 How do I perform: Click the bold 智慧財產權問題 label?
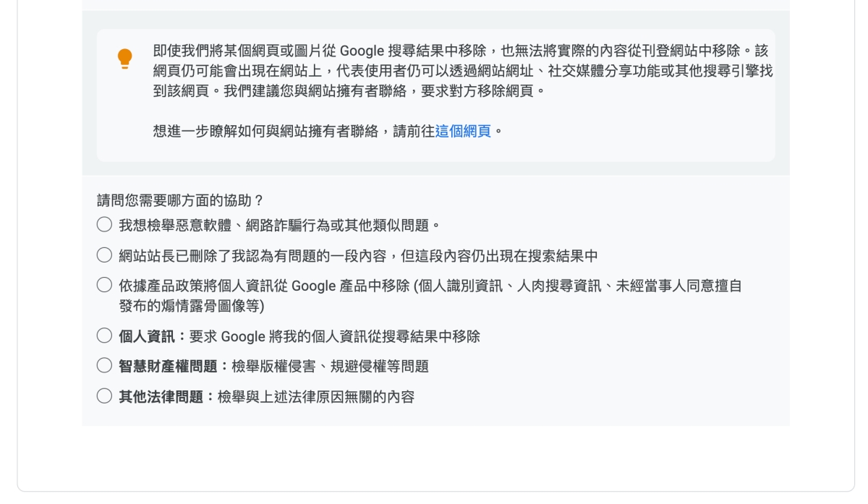(x=168, y=367)
